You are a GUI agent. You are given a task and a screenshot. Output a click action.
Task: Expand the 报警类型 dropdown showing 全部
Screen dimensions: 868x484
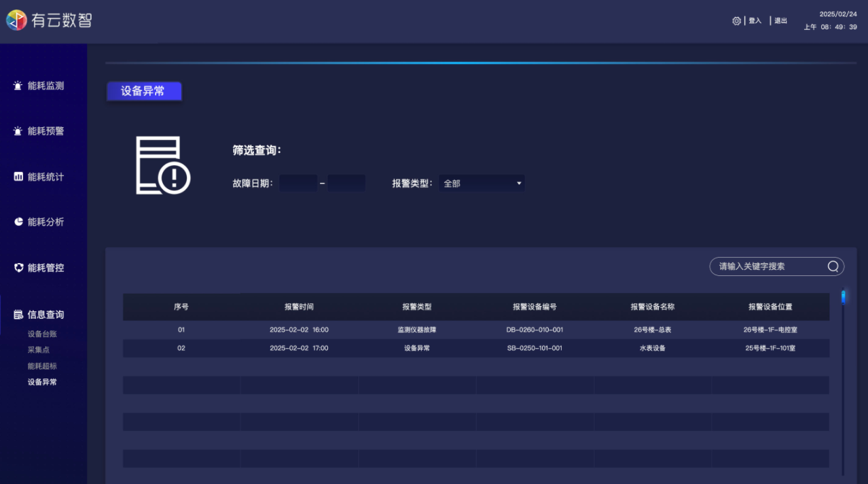pyautogui.click(x=482, y=183)
